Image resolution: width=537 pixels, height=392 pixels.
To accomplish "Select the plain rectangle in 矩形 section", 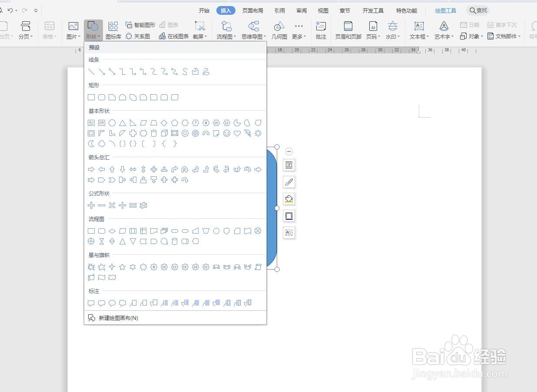I will coord(91,97).
